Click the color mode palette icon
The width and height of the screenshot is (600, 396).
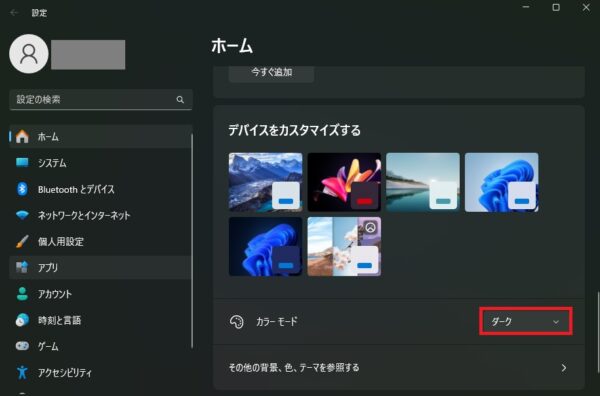point(236,321)
